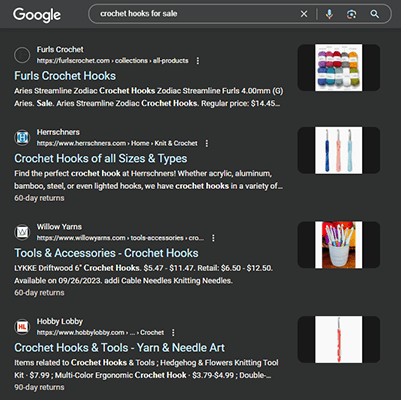Click the Google logo
This screenshot has height=400, width=401.
click(x=37, y=15)
